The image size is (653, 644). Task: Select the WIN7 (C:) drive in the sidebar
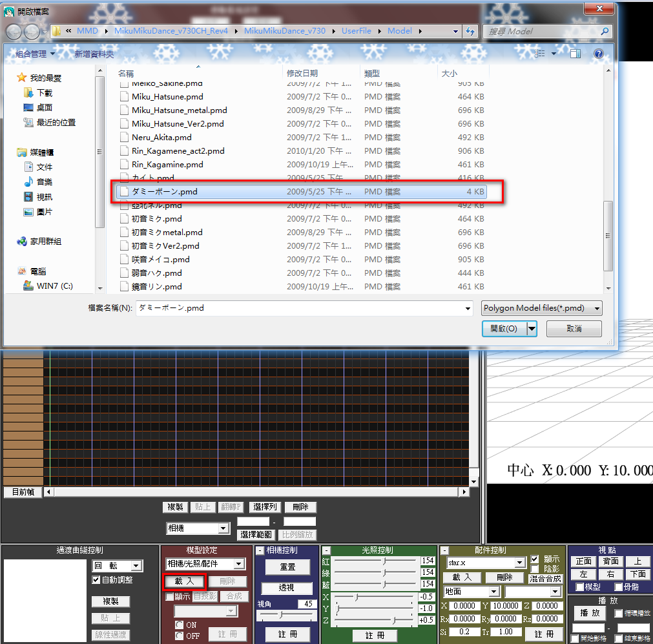[48, 286]
